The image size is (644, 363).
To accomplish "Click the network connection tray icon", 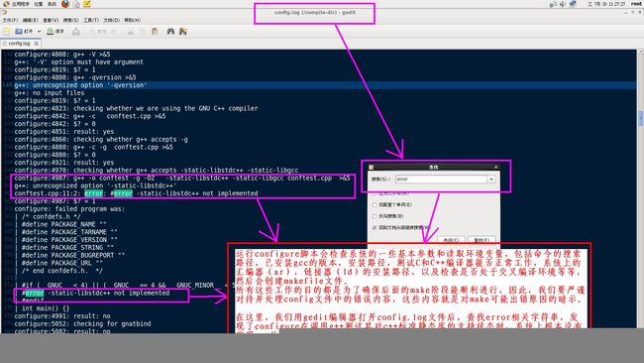I will [x=573, y=4].
